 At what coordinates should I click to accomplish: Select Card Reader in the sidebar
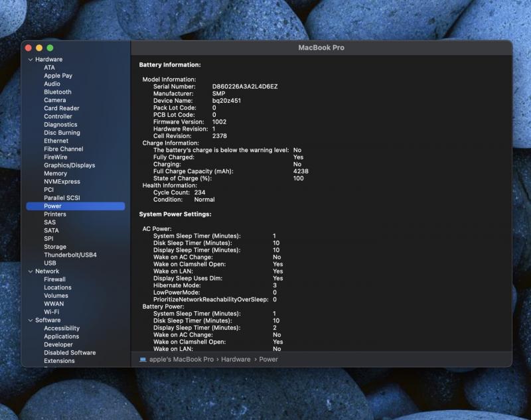pyautogui.click(x=61, y=108)
